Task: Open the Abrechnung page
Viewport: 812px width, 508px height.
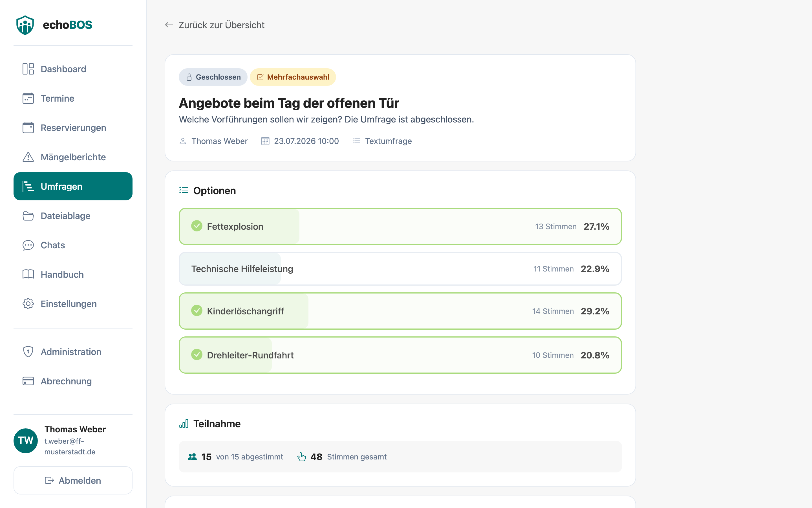Action: [73, 381]
